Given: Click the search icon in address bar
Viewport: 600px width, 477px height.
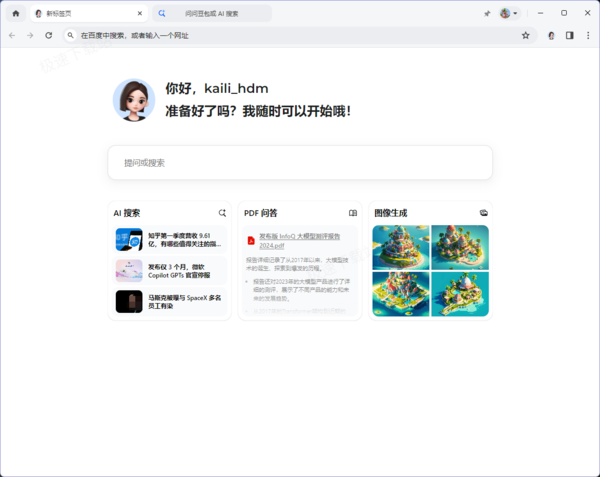Looking at the screenshot, I should pyautogui.click(x=70, y=36).
